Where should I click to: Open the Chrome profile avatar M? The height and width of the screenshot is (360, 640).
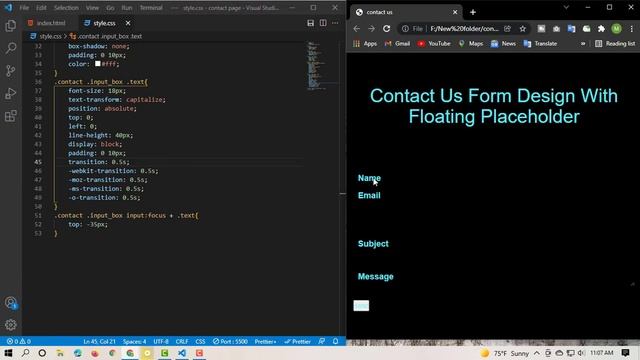pyautogui.click(x=616, y=29)
